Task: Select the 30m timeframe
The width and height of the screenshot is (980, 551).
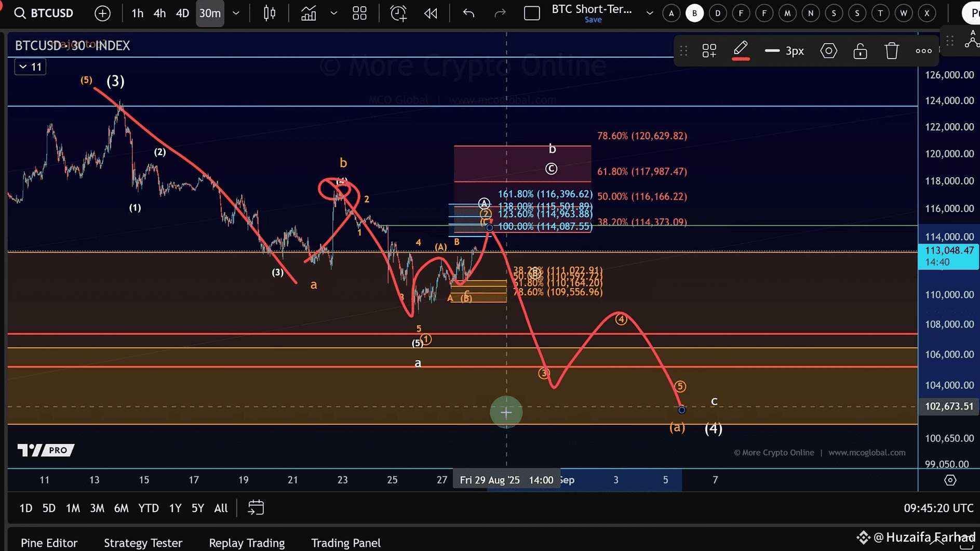Action: coord(210,13)
